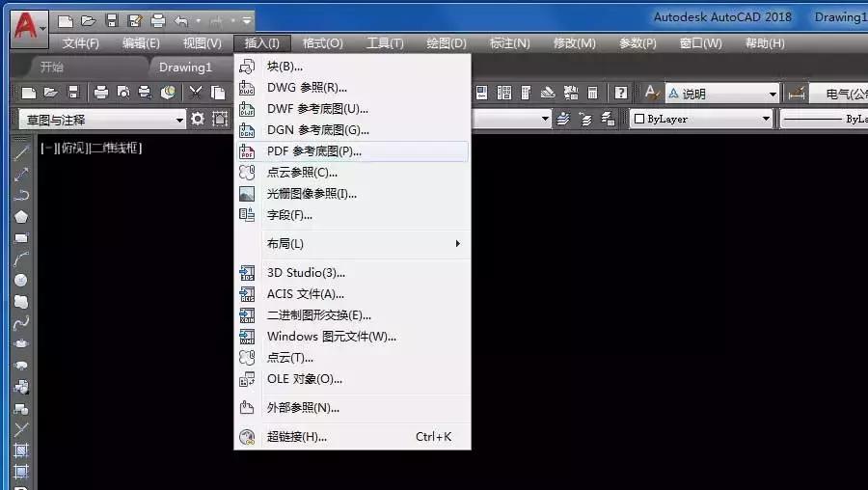868x490 pixels.
Task: Select the Rectangle tool
Action: pyautogui.click(x=21, y=237)
